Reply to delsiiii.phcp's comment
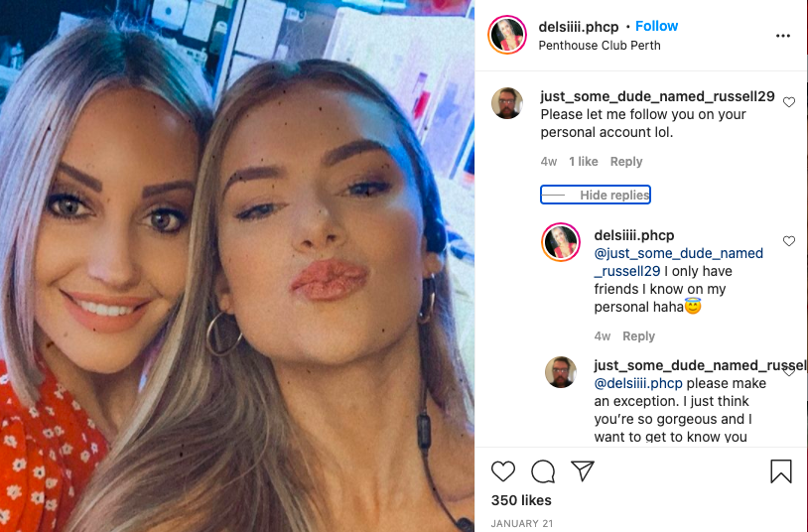Screen dimensions: 808x532 638,336
